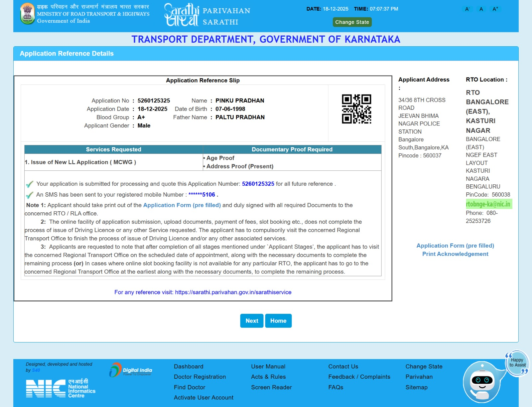Click Print Acknowledgement link

coord(455,254)
